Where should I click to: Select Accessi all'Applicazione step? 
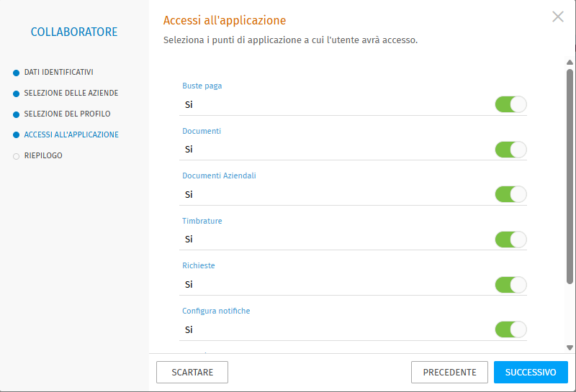pos(71,135)
